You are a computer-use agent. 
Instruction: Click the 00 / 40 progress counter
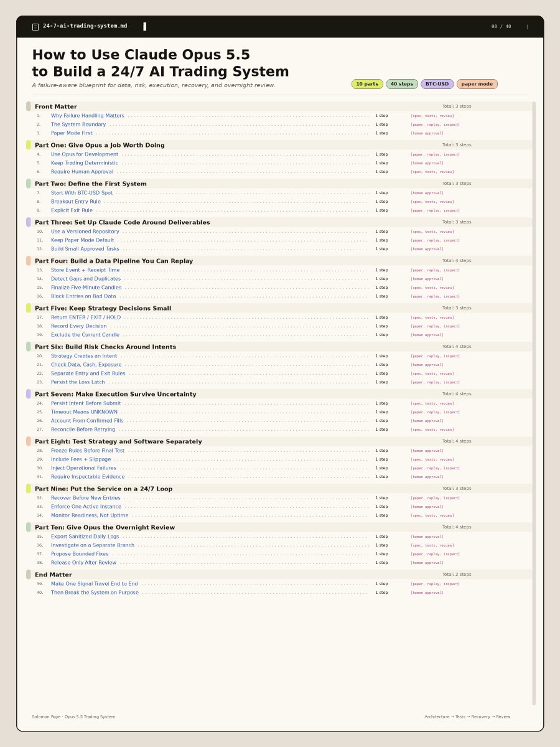[x=501, y=27]
